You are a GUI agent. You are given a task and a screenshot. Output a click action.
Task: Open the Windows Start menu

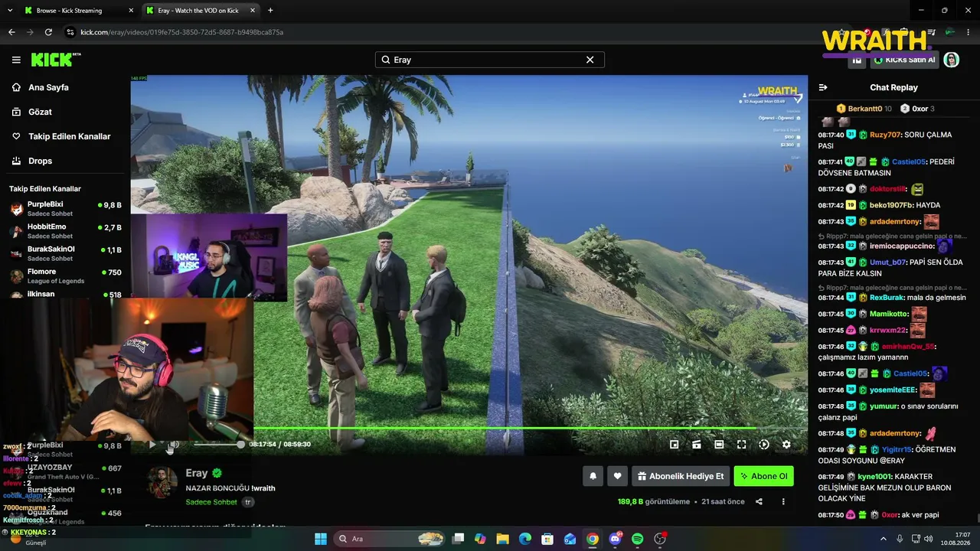point(321,539)
